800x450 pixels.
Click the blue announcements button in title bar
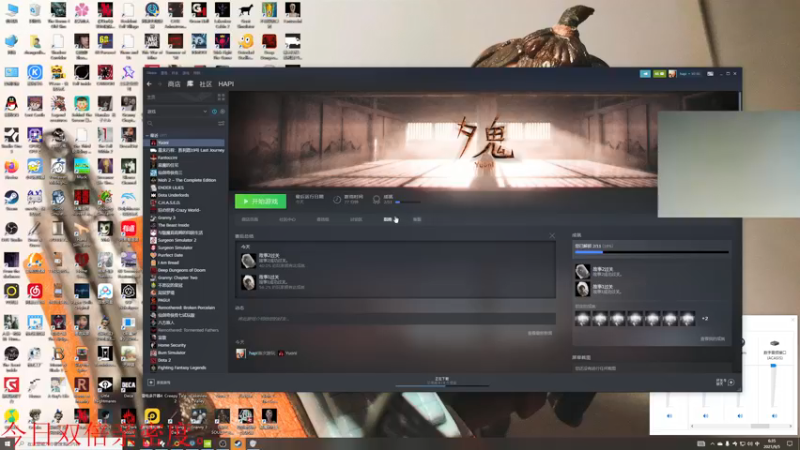pos(645,74)
